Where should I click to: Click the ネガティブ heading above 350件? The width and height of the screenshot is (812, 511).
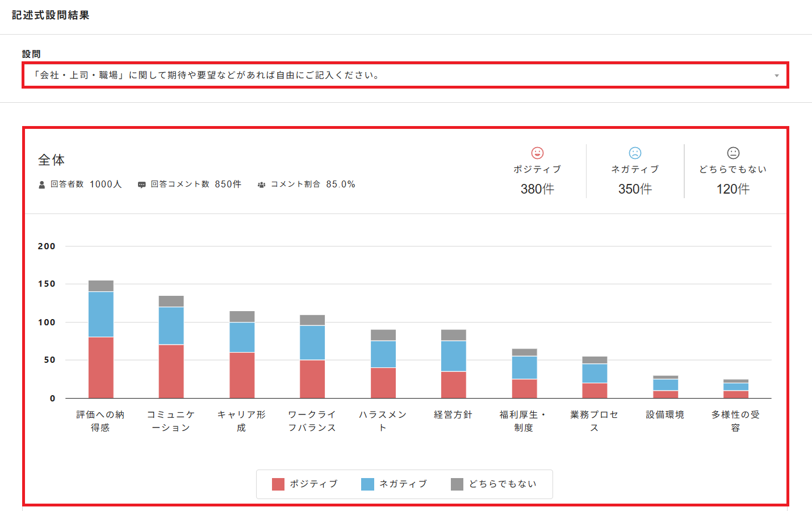pos(635,169)
